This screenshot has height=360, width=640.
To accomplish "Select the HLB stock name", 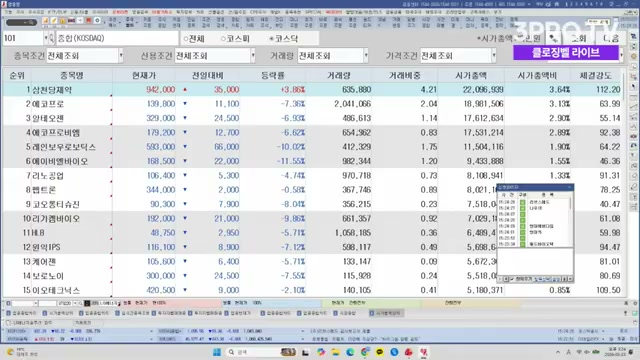I will tap(38, 233).
